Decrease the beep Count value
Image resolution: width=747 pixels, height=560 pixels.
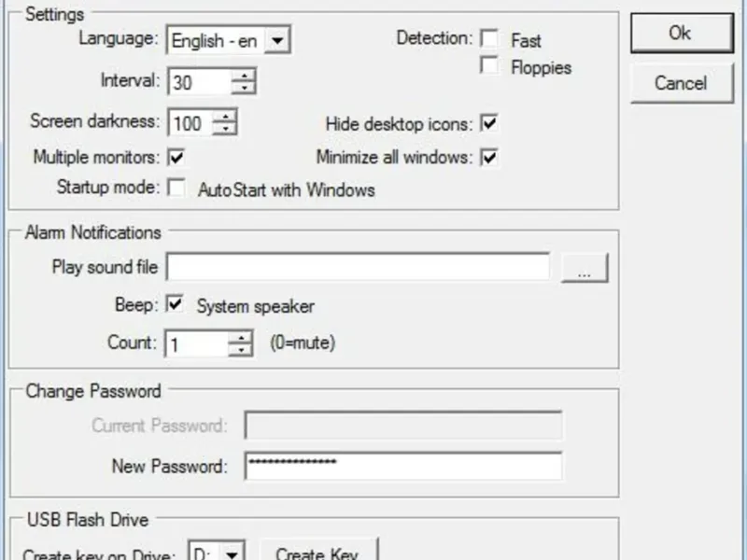tap(241, 349)
